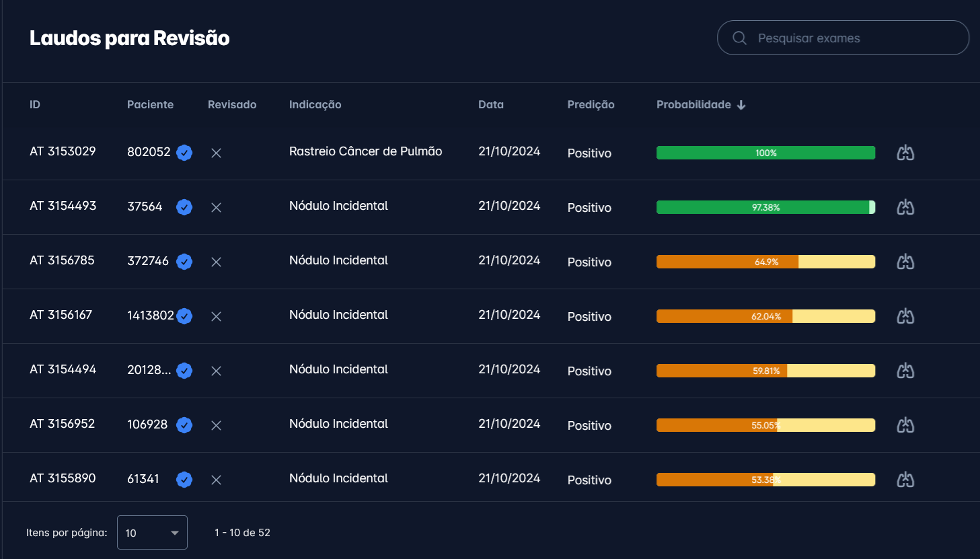Screen dimensions: 980x559
Task: Click the 97.38% probability bar
Action: click(x=765, y=207)
